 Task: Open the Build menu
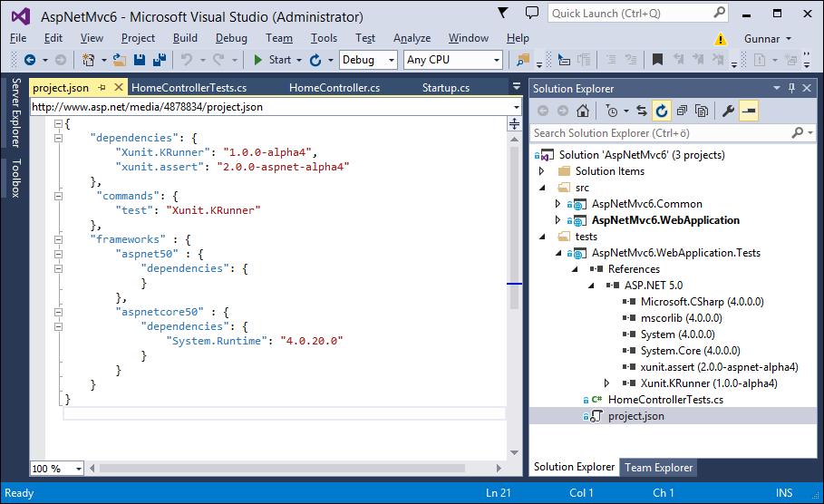185,38
